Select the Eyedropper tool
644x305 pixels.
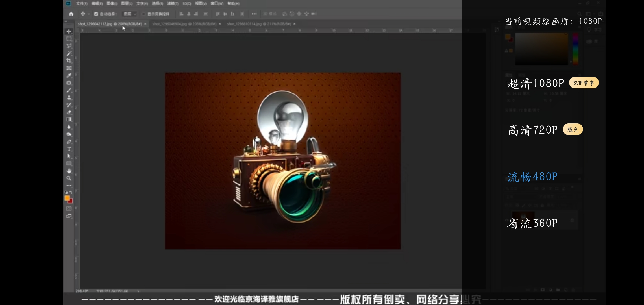click(69, 75)
